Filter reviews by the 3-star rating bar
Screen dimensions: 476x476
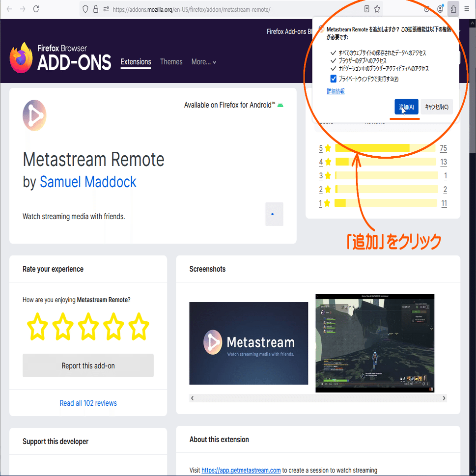[387, 175]
